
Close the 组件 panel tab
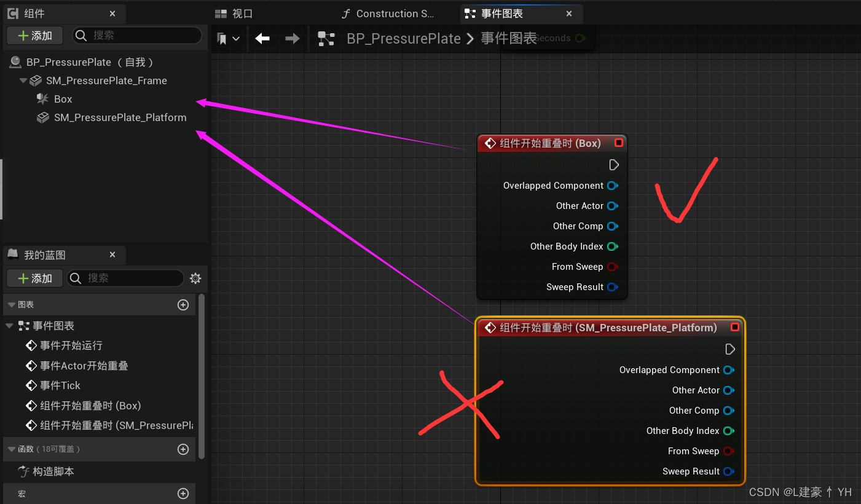(112, 14)
